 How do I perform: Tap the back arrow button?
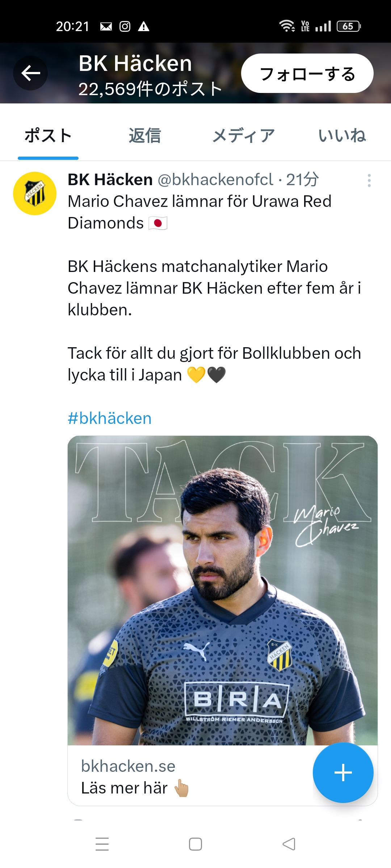(31, 73)
